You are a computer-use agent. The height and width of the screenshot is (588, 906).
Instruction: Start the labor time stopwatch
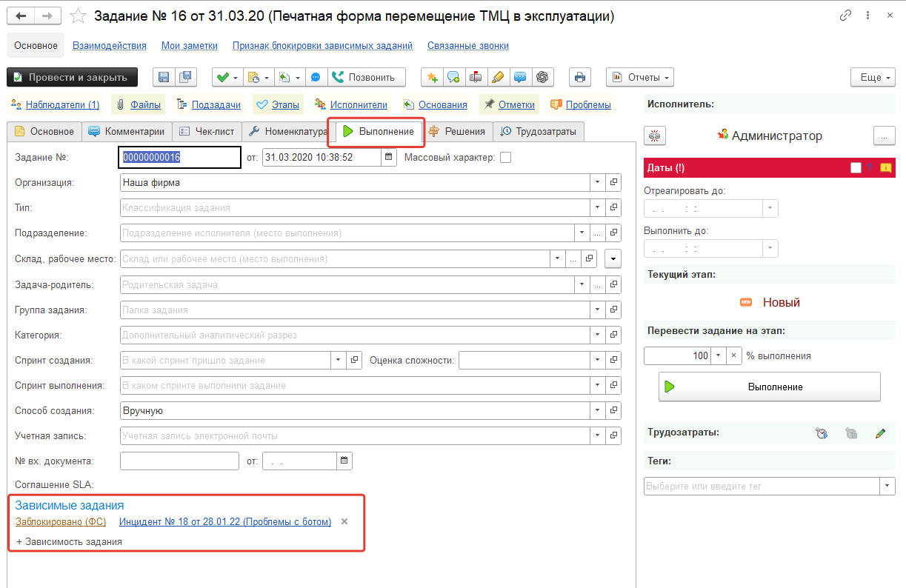click(821, 434)
